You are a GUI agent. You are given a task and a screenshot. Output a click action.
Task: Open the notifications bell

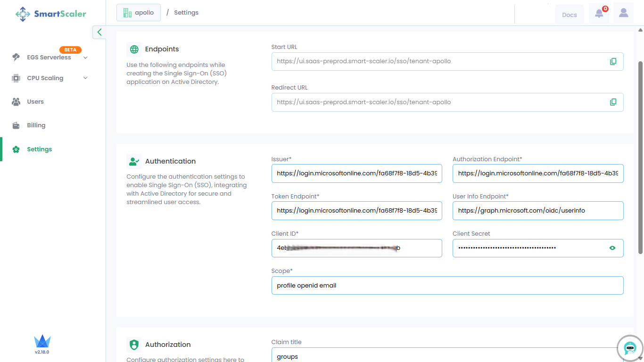coord(599,14)
